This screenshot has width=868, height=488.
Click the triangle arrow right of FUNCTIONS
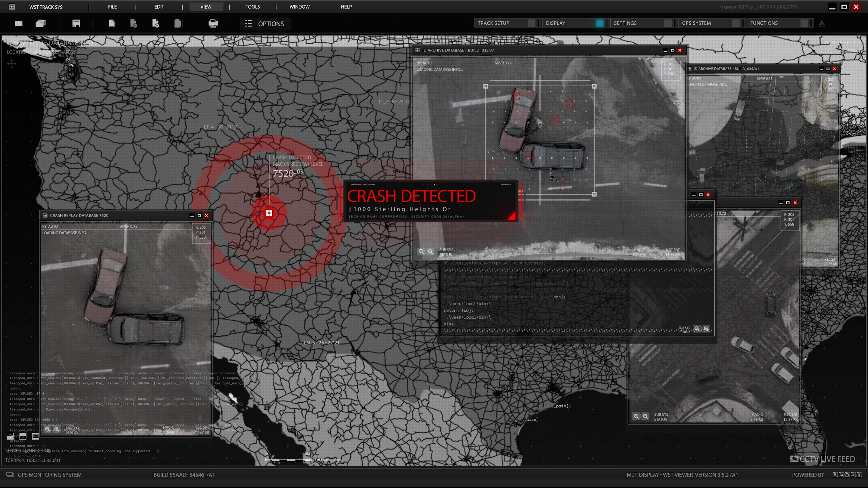822,23
